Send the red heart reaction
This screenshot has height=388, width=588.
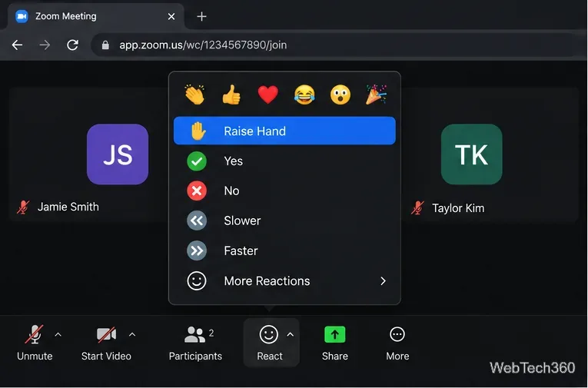[267, 95]
